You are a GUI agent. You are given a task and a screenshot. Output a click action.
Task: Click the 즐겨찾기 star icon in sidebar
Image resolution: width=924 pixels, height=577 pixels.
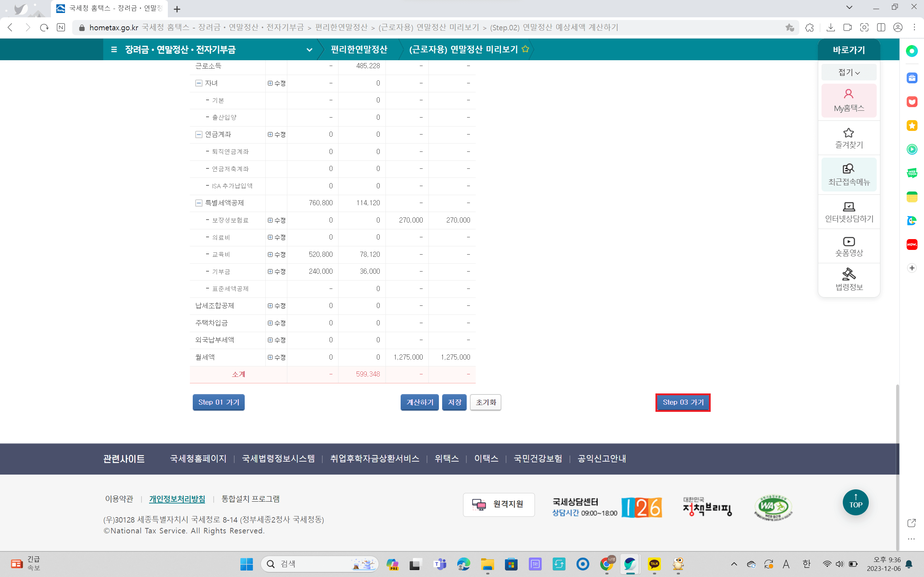pyautogui.click(x=849, y=133)
